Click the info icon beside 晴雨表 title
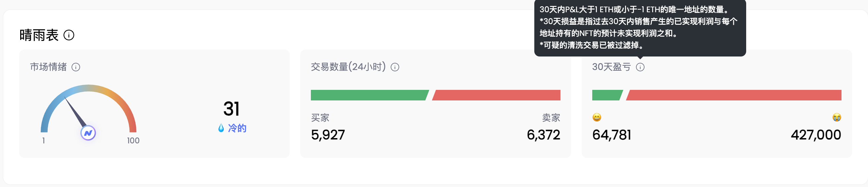The height and width of the screenshot is (187, 868). tap(69, 35)
